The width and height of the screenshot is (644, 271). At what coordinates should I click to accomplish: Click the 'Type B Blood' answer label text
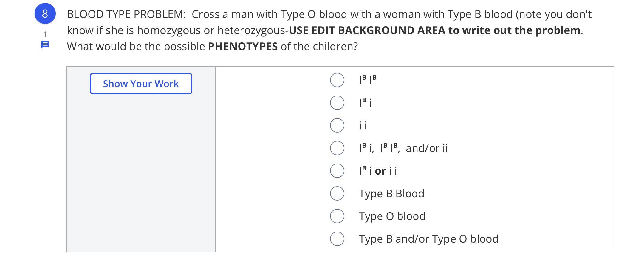tap(391, 193)
